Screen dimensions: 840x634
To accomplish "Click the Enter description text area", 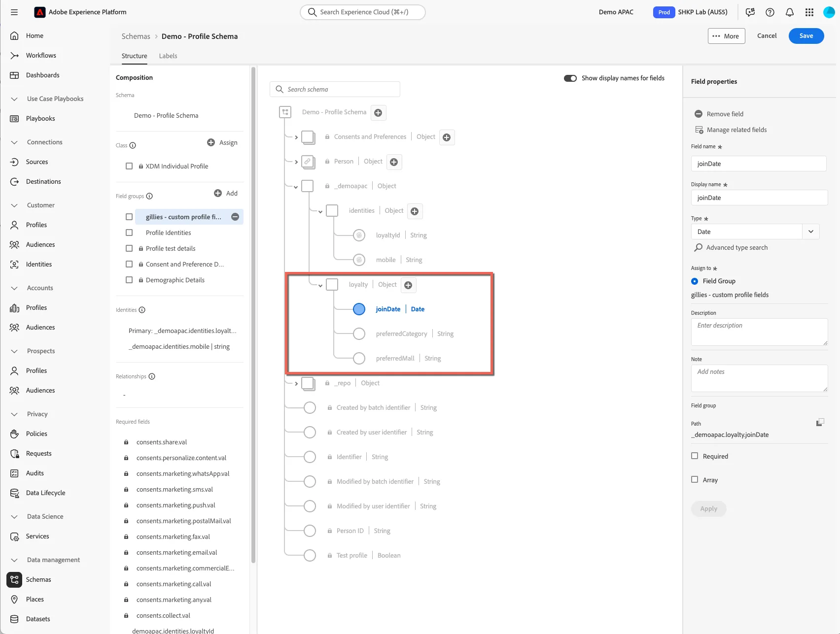I will (759, 332).
